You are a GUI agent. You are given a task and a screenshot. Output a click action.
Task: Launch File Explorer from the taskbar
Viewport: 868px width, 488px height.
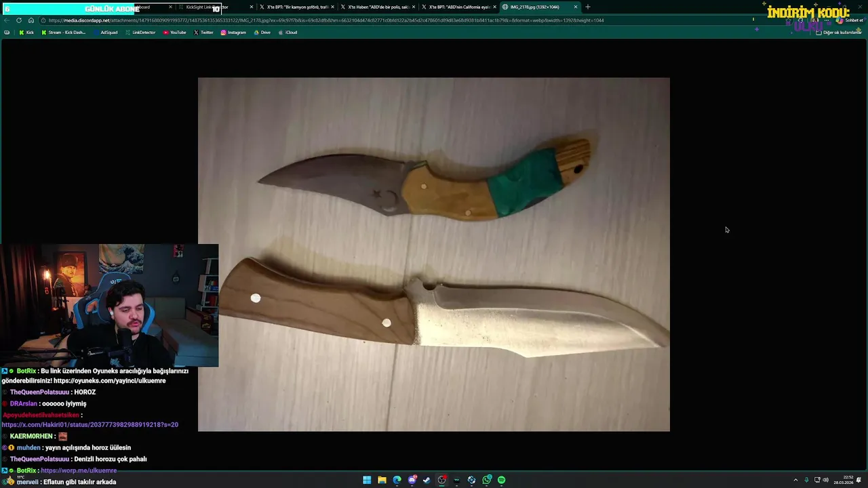382,480
